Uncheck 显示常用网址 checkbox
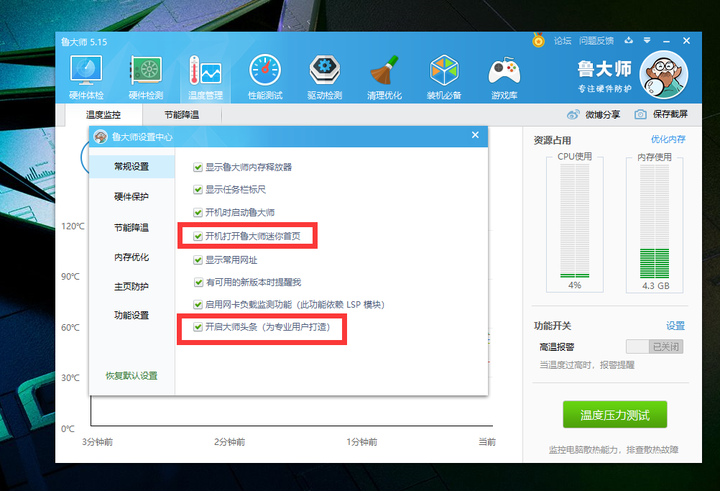Screen dimensions: 720x491 (x=198, y=260)
